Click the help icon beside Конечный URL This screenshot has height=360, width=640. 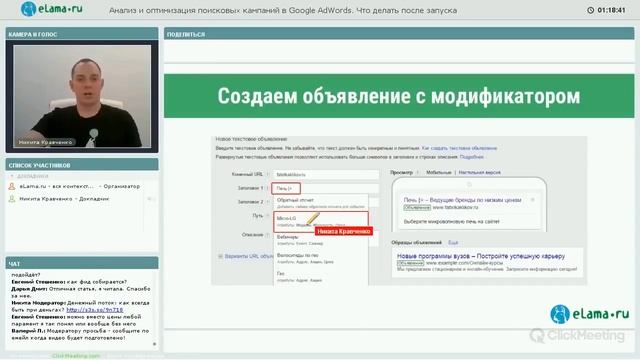(268, 174)
